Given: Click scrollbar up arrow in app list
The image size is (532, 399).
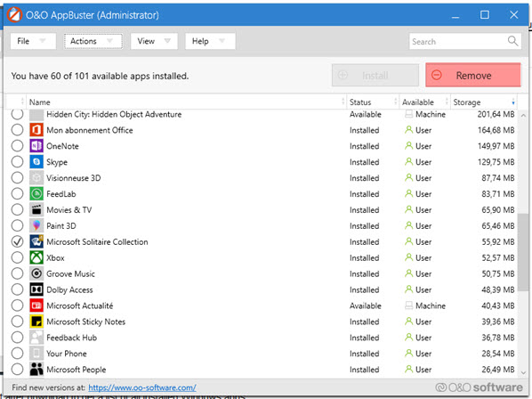Looking at the screenshot, I should tap(523, 116).
